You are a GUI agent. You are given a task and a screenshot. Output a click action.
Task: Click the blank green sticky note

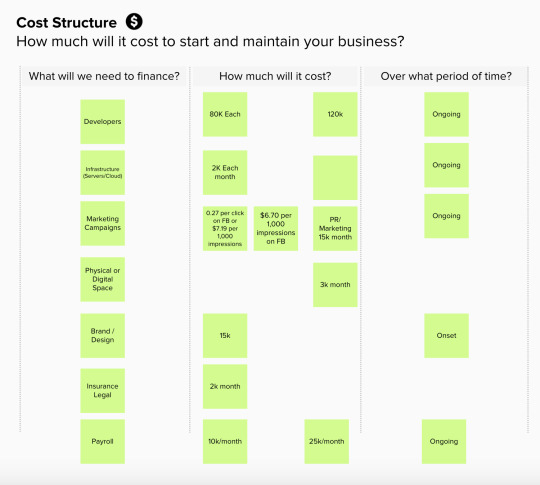coord(335,178)
